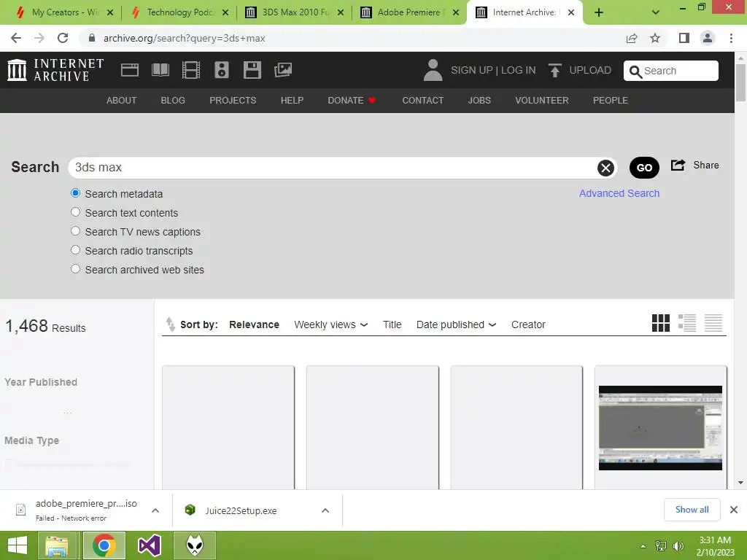Open the ABOUT menu item
The width and height of the screenshot is (747, 560).
coord(122,101)
